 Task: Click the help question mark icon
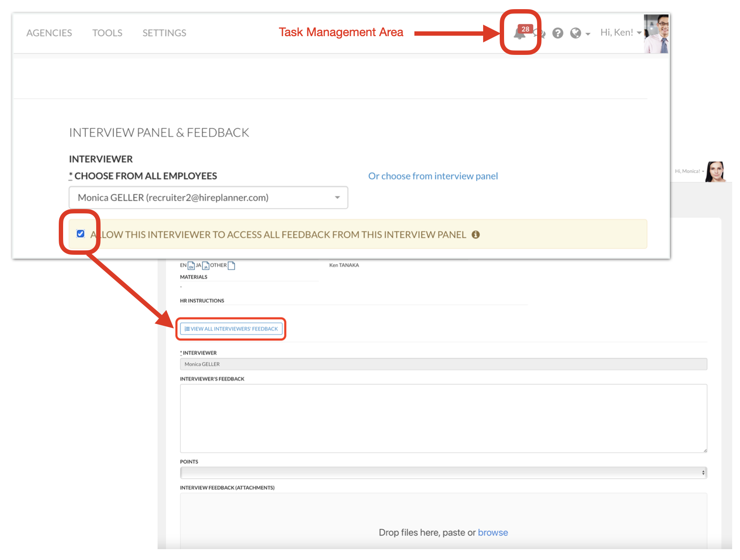[558, 33]
